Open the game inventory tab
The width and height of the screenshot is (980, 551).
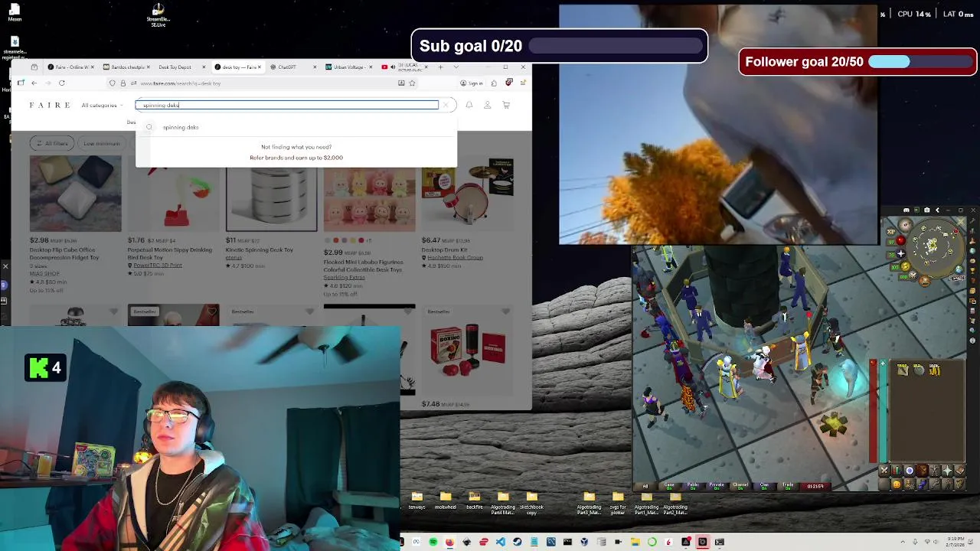922,470
